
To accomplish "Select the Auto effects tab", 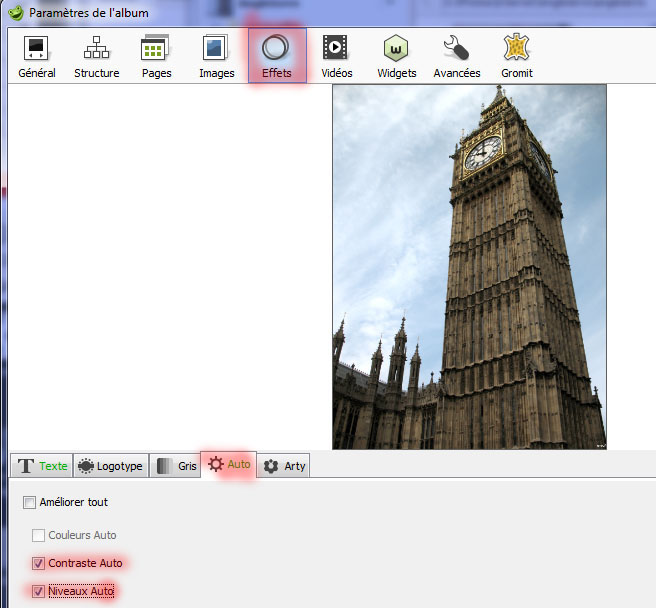I will coord(228,465).
